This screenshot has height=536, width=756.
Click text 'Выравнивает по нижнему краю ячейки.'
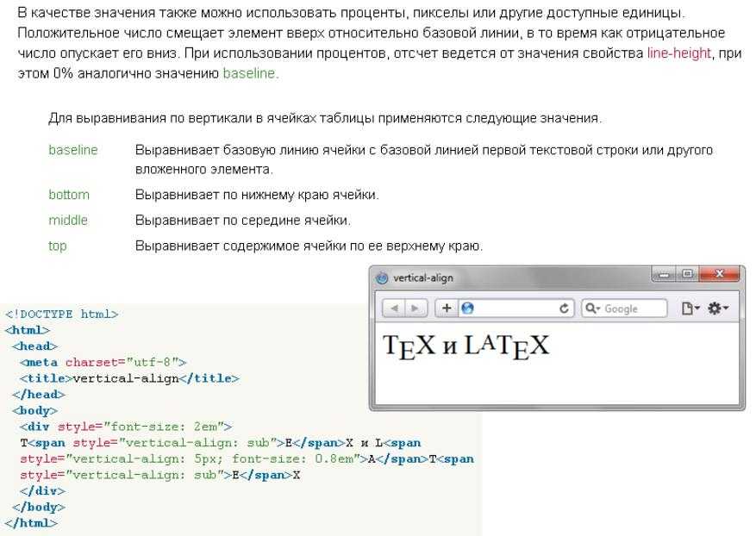point(257,195)
